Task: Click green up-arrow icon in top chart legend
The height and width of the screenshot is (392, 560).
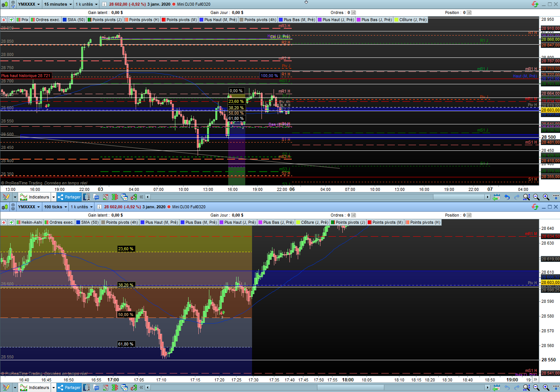Action: pos(11,20)
